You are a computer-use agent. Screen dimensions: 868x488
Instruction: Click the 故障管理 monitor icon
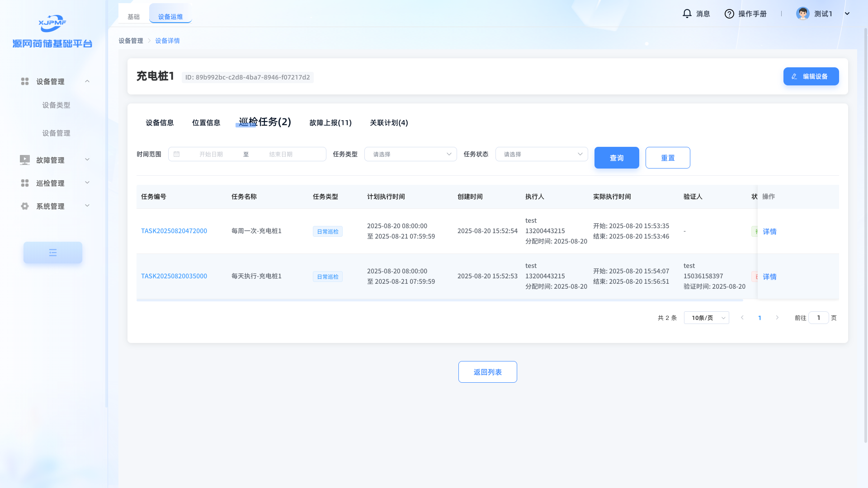pyautogui.click(x=25, y=160)
